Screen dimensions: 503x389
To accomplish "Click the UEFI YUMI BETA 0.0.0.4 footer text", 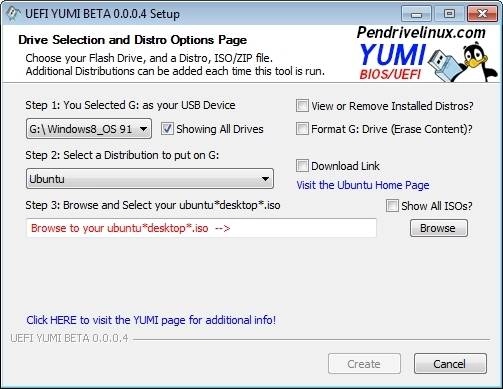I will pos(69,338).
